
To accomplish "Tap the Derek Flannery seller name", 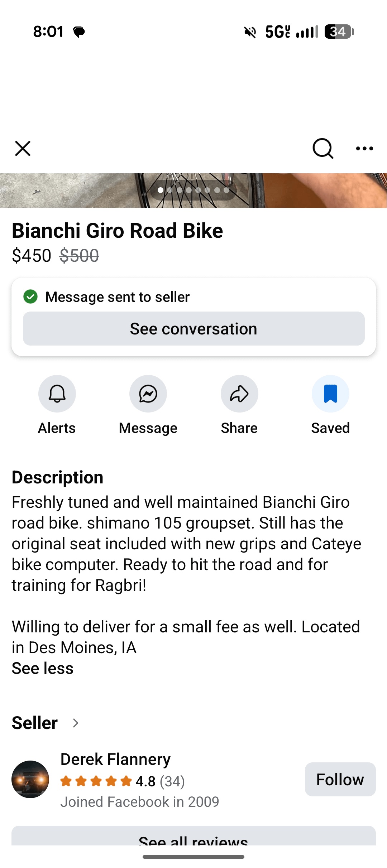I will pos(115,759).
